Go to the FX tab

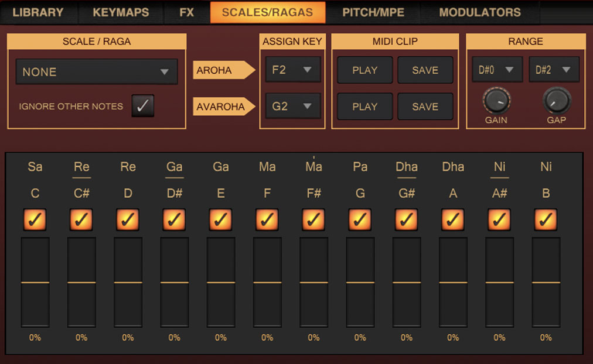click(x=186, y=12)
